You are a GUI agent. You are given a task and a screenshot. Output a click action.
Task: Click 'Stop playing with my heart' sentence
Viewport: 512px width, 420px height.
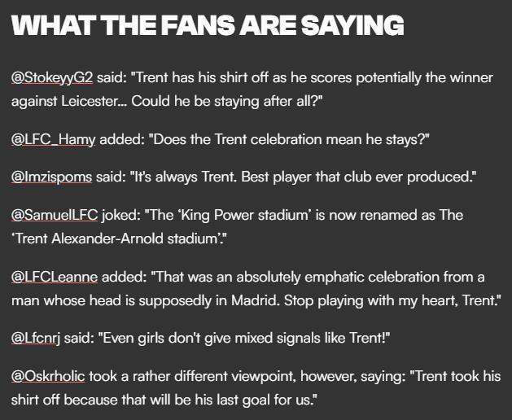(x=392, y=300)
